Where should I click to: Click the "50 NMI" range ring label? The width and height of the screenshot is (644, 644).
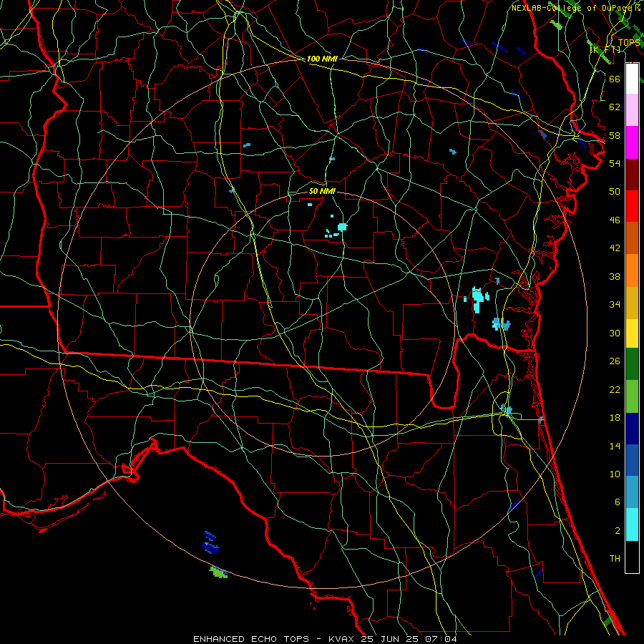[322, 191]
